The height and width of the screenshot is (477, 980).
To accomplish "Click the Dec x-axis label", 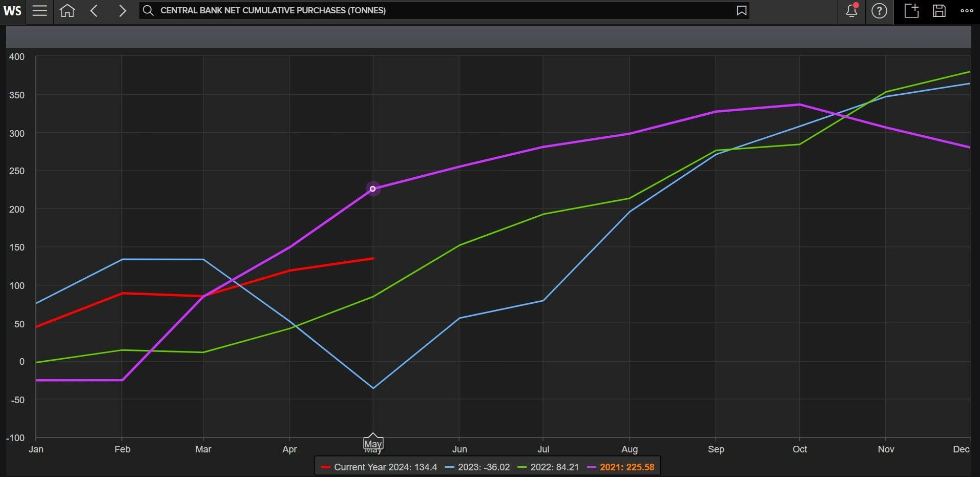I will tap(962, 449).
